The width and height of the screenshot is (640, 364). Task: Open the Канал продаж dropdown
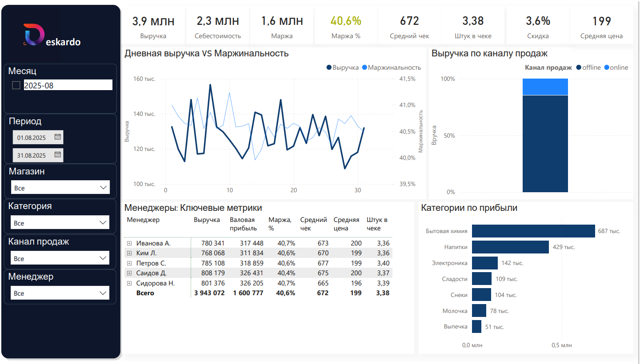tap(60, 258)
